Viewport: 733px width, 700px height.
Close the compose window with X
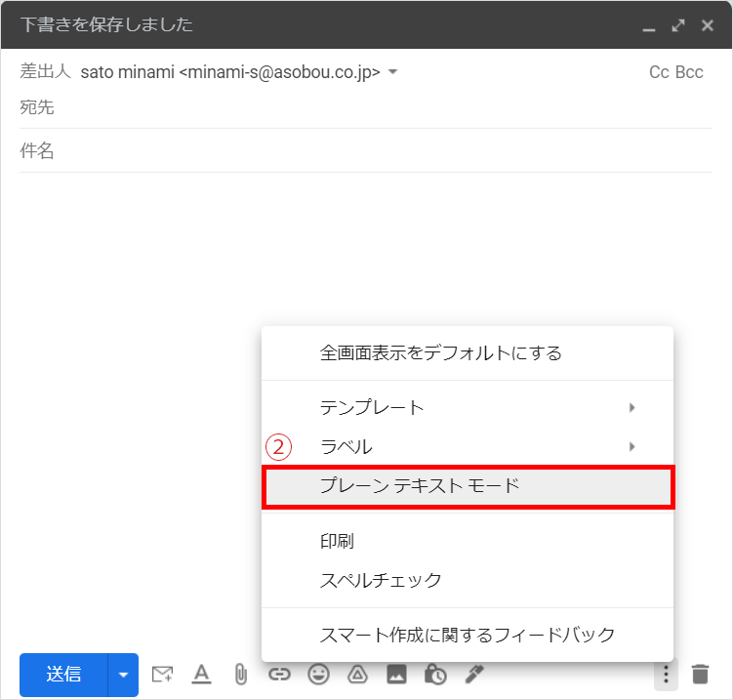(708, 25)
